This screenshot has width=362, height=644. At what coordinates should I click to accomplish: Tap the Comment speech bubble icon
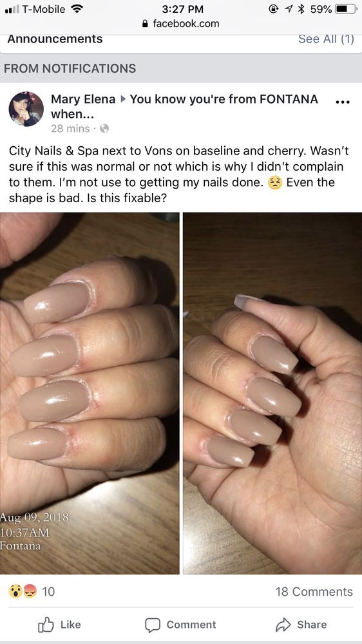[x=152, y=625]
